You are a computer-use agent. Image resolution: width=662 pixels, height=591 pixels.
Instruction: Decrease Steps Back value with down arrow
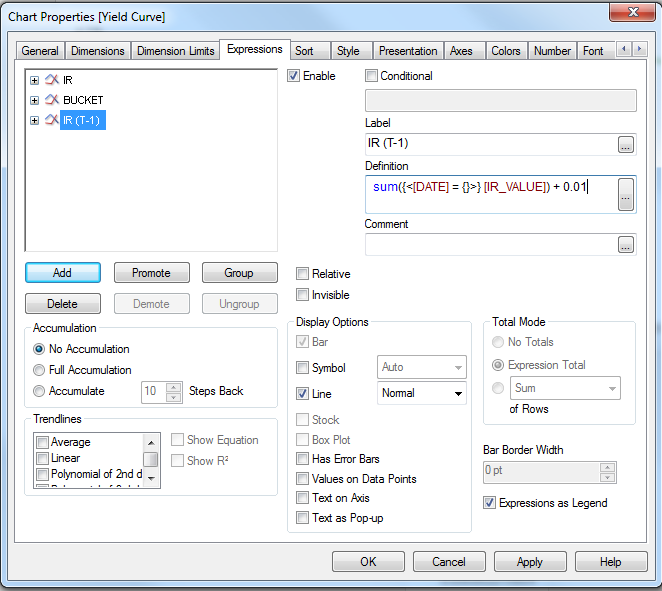tap(174, 398)
